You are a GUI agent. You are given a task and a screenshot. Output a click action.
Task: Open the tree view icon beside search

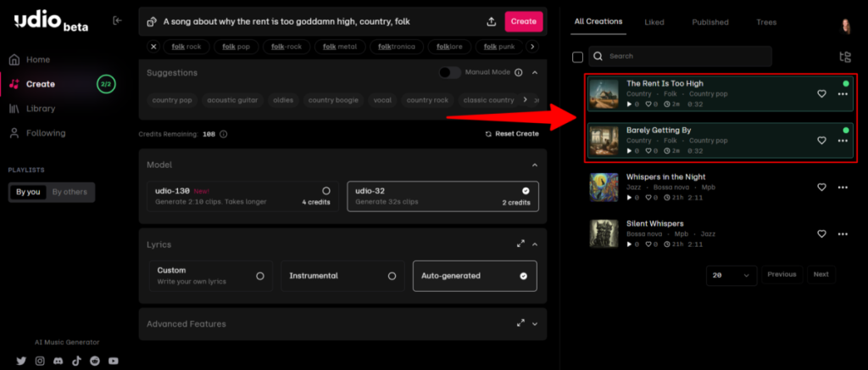pyautogui.click(x=845, y=57)
